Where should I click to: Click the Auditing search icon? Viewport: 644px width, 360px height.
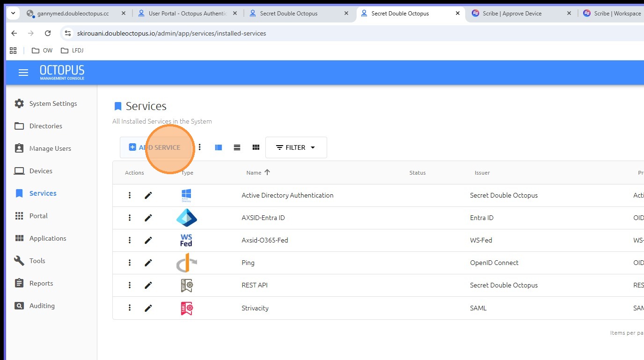coord(19,306)
